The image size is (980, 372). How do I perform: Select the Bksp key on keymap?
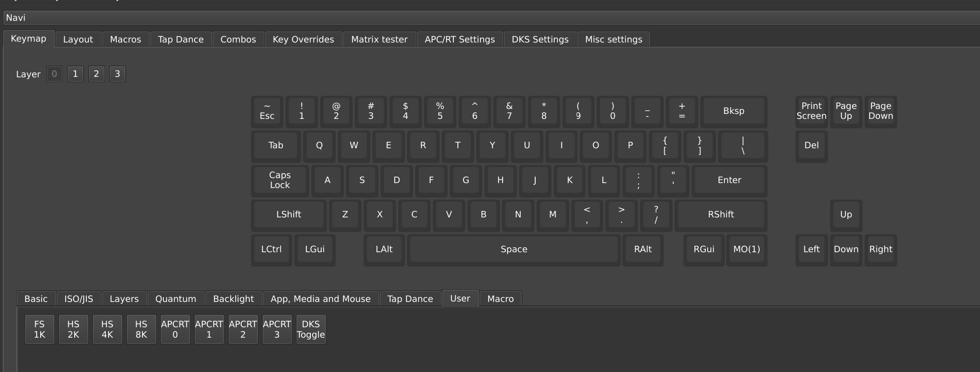point(733,111)
